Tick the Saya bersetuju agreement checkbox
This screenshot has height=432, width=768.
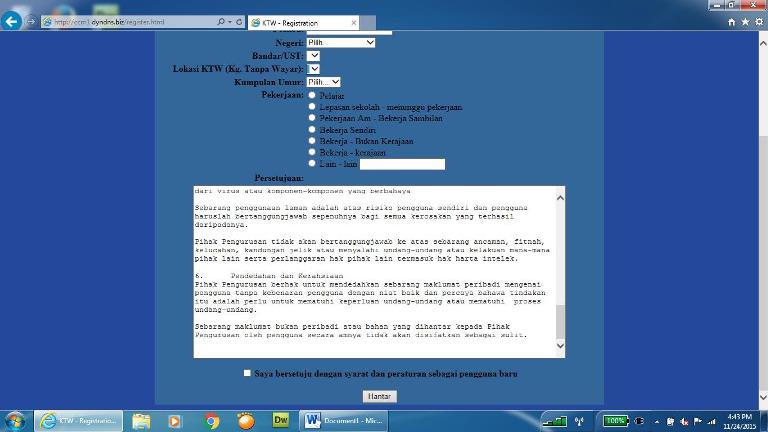[248, 373]
